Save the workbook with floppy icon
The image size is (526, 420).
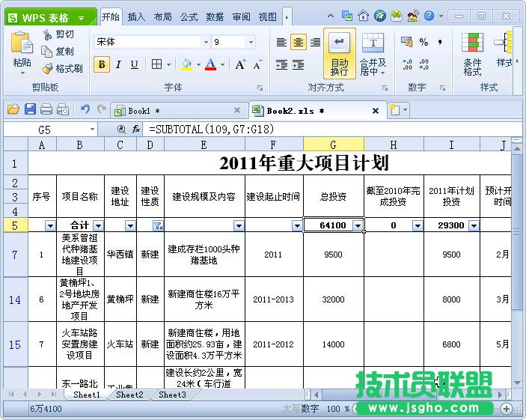(30, 110)
